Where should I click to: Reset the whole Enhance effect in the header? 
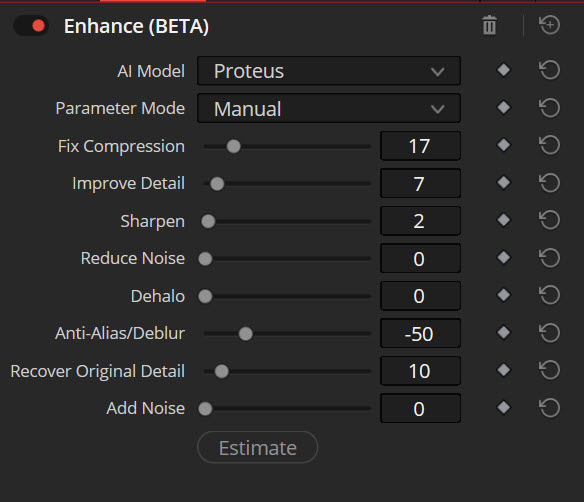(549, 25)
